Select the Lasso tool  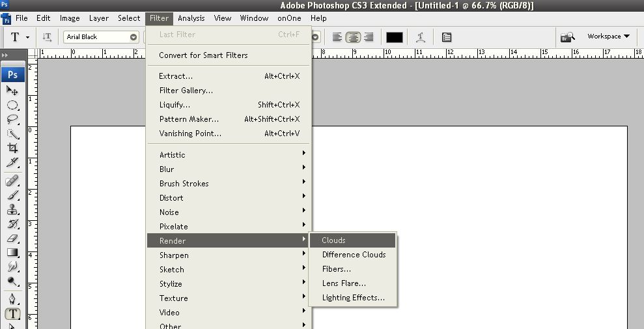pos(12,119)
